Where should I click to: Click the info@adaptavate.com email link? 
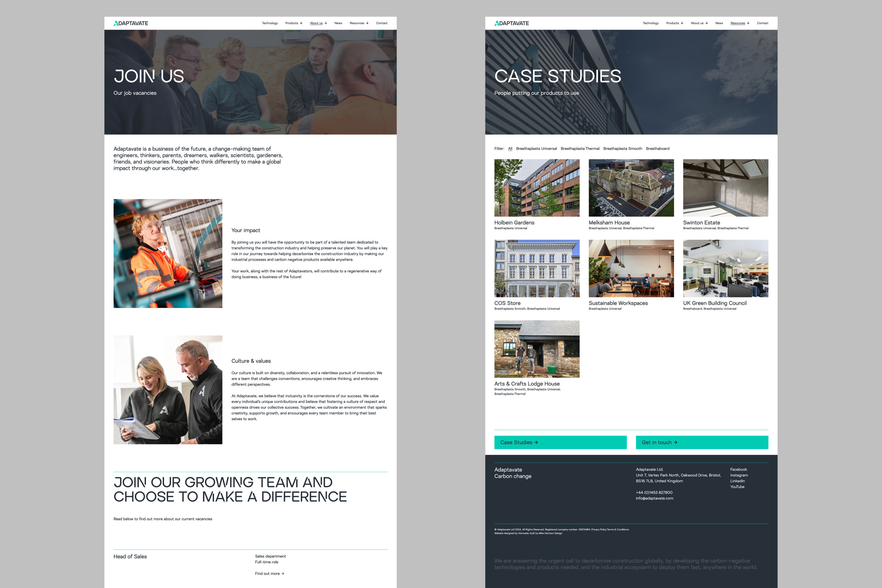tap(655, 498)
